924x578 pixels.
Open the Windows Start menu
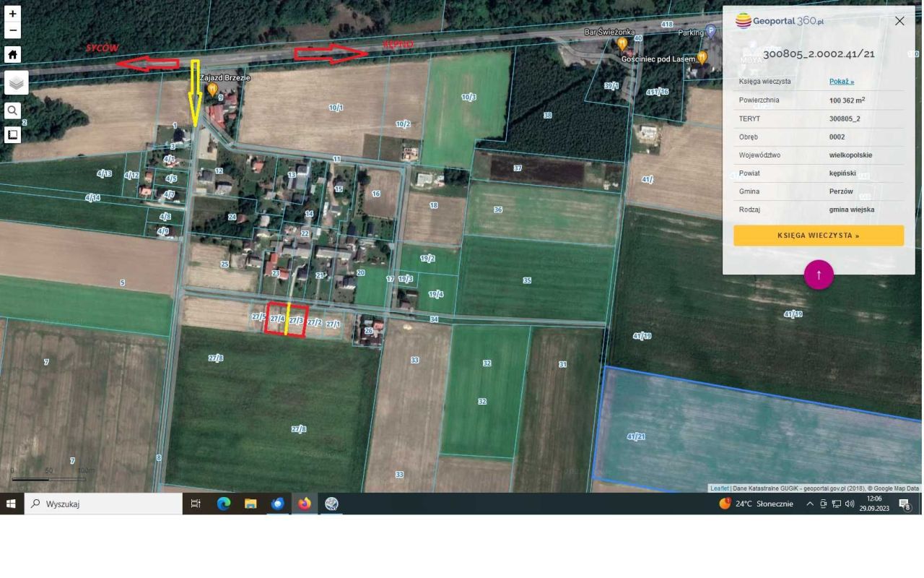11,504
